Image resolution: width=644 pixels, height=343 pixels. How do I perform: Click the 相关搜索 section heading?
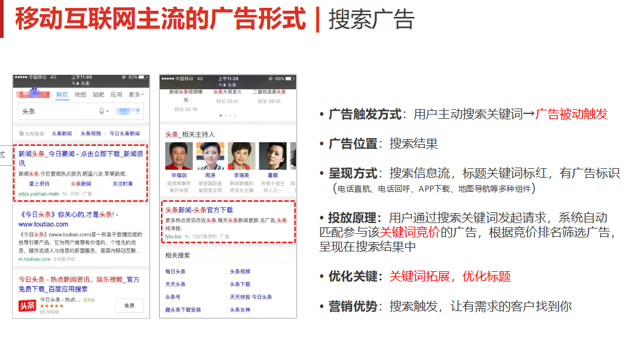[x=177, y=256]
